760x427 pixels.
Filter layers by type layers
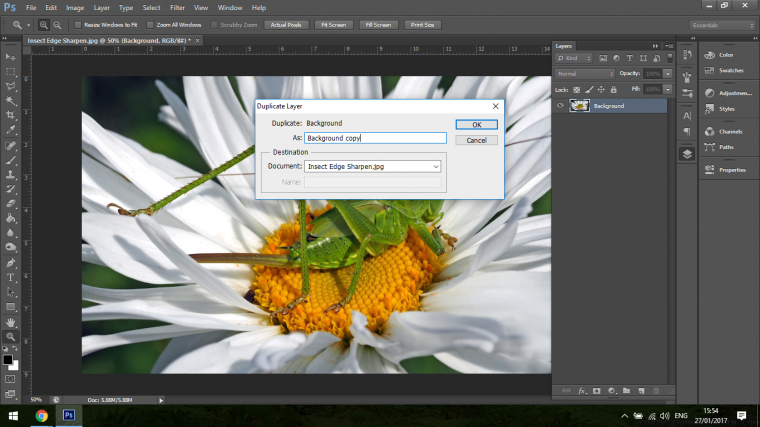[x=630, y=58]
